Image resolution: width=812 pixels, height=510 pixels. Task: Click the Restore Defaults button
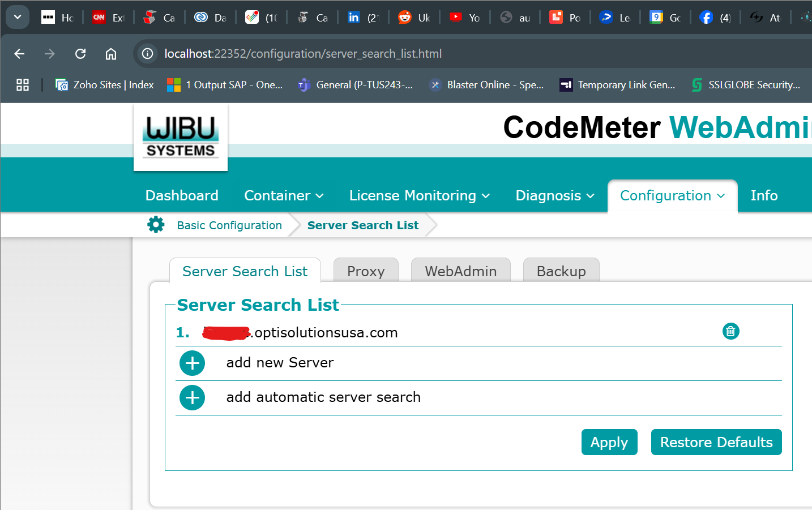[x=716, y=442]
